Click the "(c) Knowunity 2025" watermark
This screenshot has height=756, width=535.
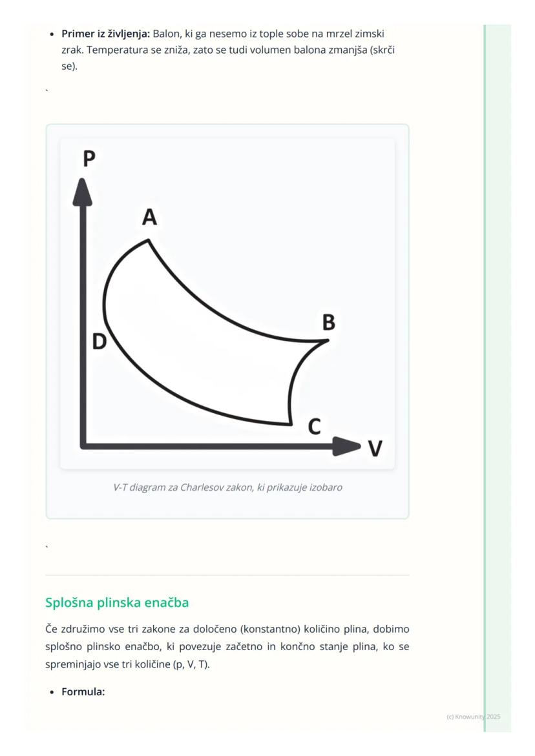[473, 717]
